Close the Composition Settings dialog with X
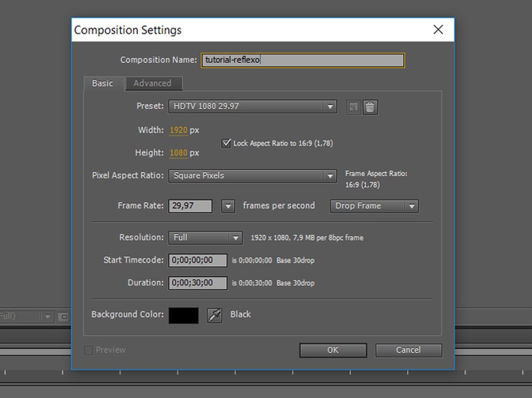This screenshot has height=398, width=532. [438, 30]
